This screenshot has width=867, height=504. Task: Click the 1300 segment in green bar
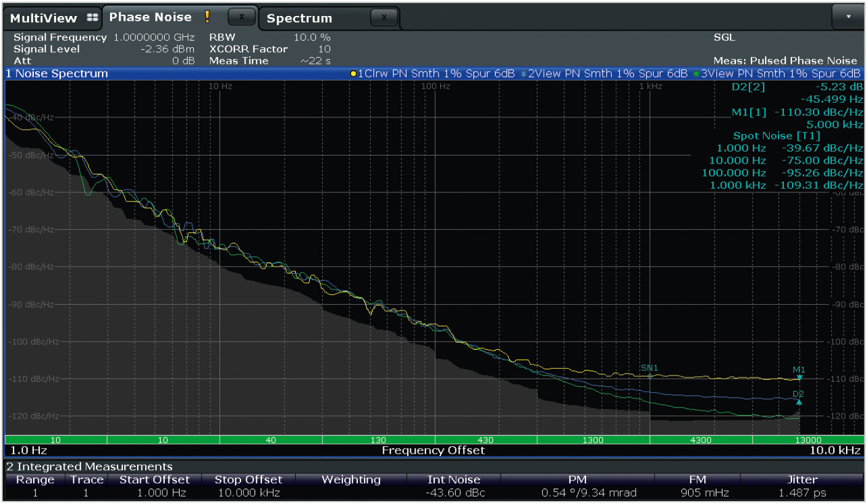593,440
